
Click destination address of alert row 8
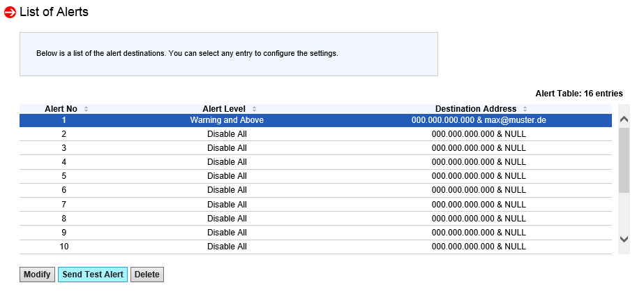coord(479,219)
